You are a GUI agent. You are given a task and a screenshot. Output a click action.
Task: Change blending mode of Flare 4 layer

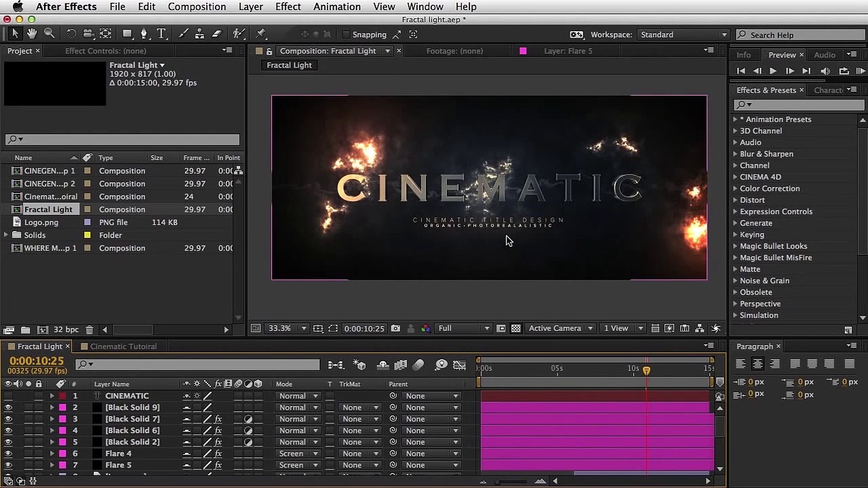click(x=298, y=453)
